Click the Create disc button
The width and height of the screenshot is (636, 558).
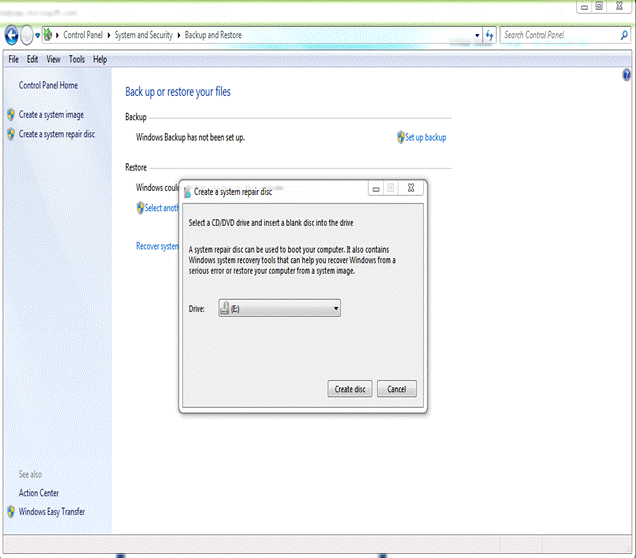tap(350, 389)
